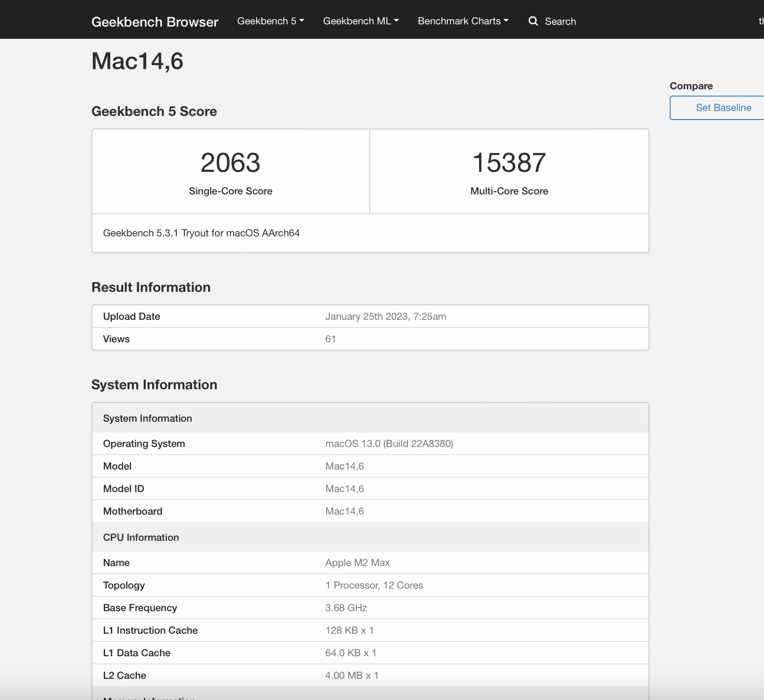This screenshot has height=700, width=764.
Task: Open the Geekbench 5 dropdown menu
Action: [x=271, y=21]
